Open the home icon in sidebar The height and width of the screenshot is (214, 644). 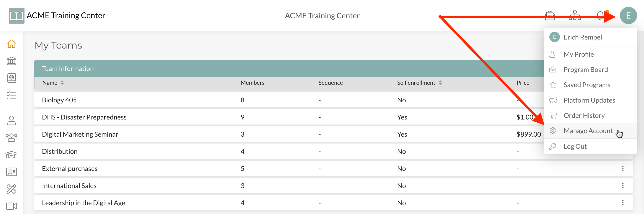pyautogui.click(x=11, y=44)
